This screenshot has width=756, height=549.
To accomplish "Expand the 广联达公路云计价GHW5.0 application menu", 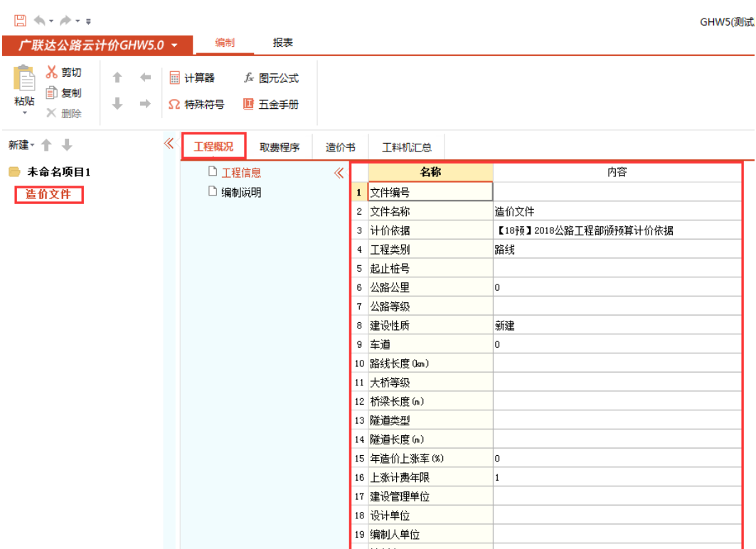I will (175, 46).
